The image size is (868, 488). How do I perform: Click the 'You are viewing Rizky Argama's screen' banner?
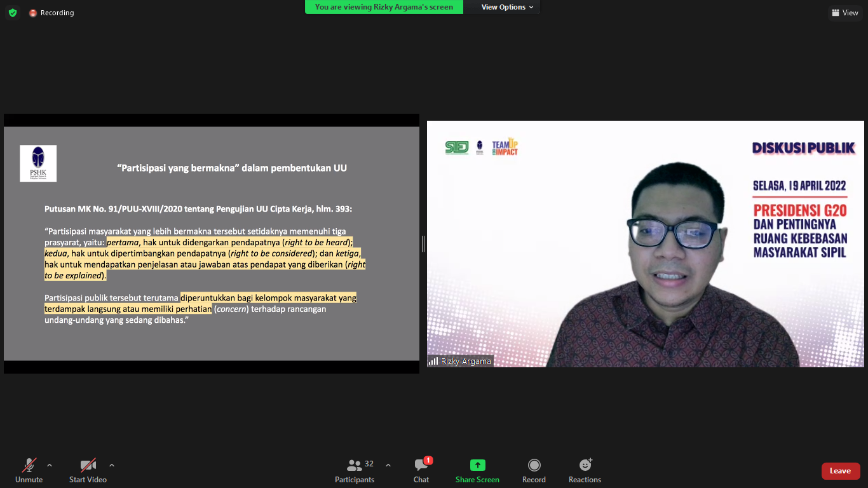[x=384, y=7]
